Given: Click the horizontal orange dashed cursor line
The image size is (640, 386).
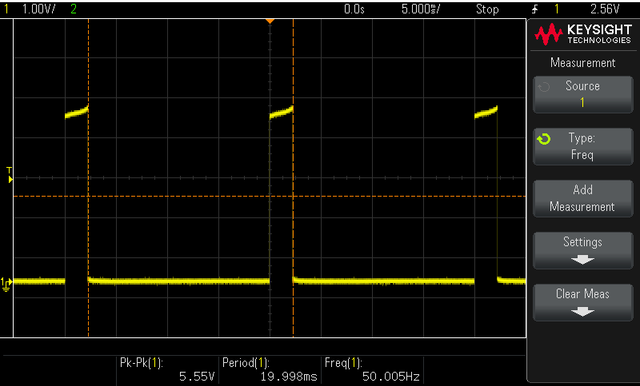Looking at the screenshot, I should (x=270, y=196).
